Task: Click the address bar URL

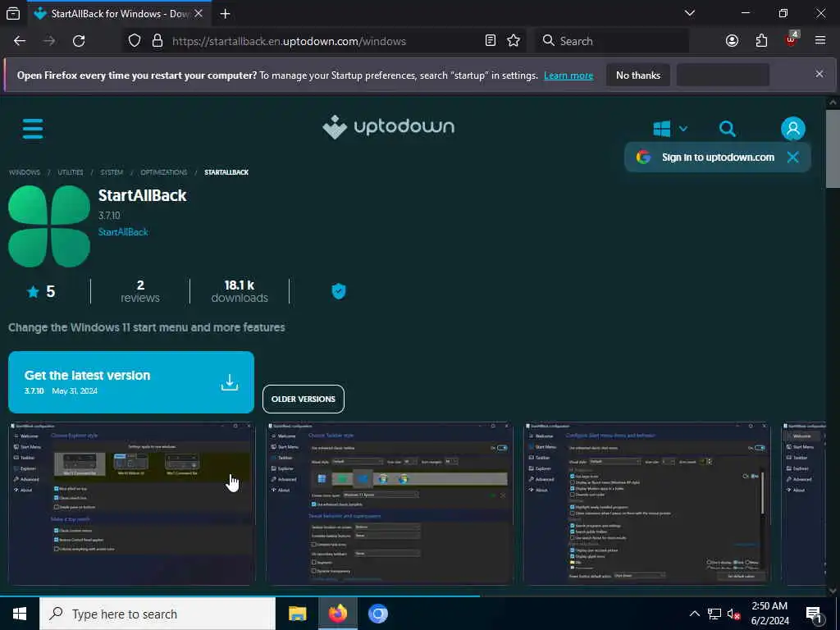Action: tap(289, 41)
